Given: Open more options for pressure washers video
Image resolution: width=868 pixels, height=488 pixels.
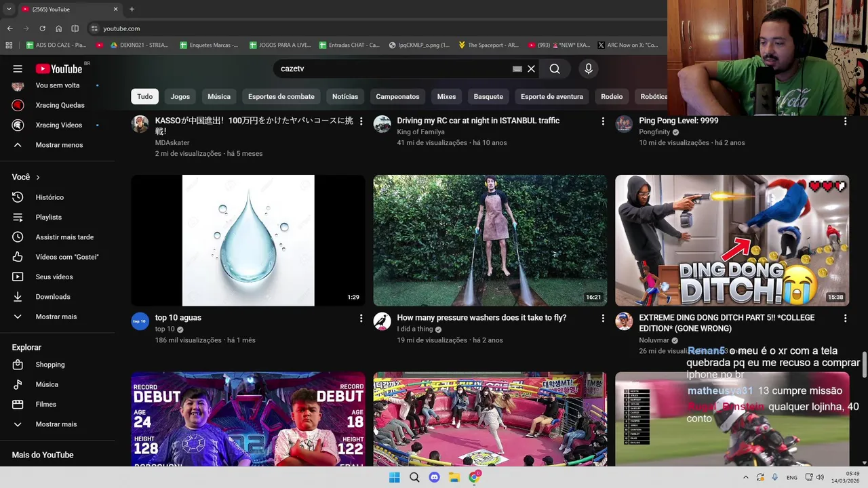Looking at the screenshot, I should click(x=603, y=318).
